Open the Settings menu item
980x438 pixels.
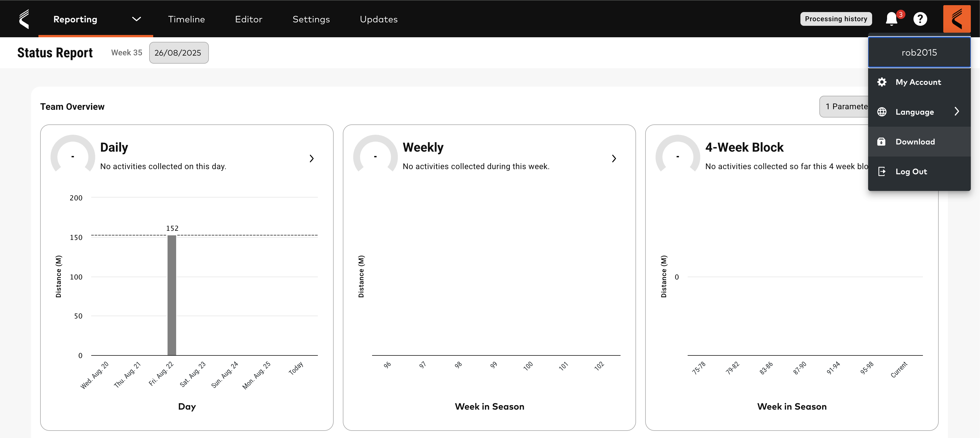[311, 19]
